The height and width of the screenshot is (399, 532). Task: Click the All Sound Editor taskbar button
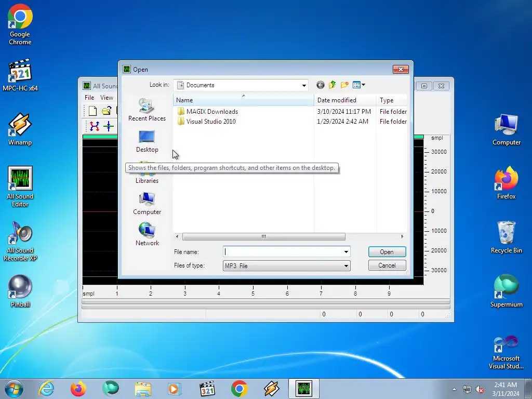303,389
